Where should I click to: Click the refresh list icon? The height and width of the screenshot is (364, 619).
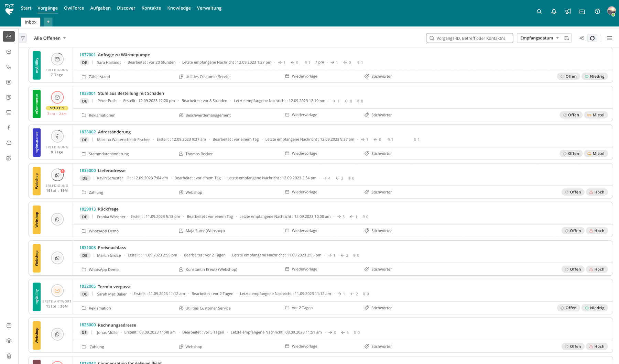tap(592, 38)
